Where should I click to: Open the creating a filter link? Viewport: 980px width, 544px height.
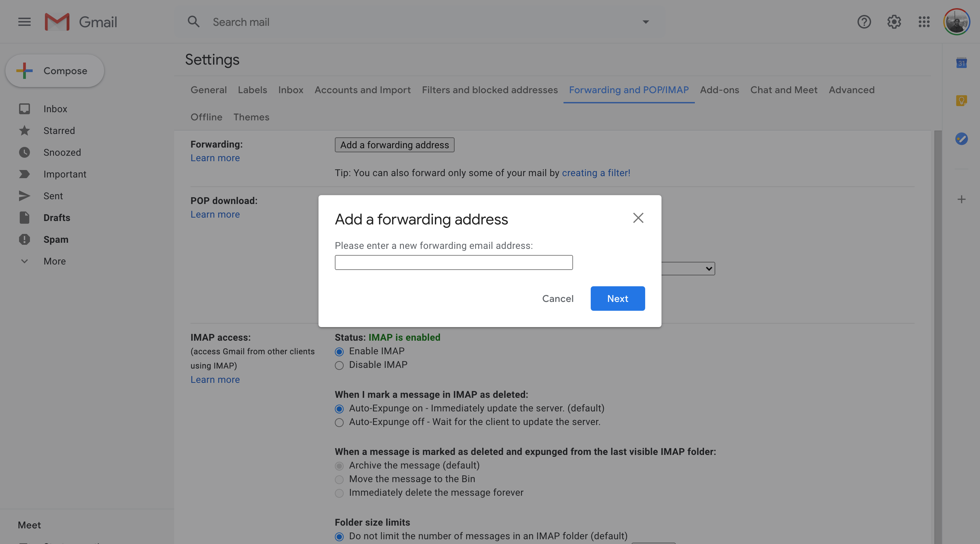coord(596,173)
